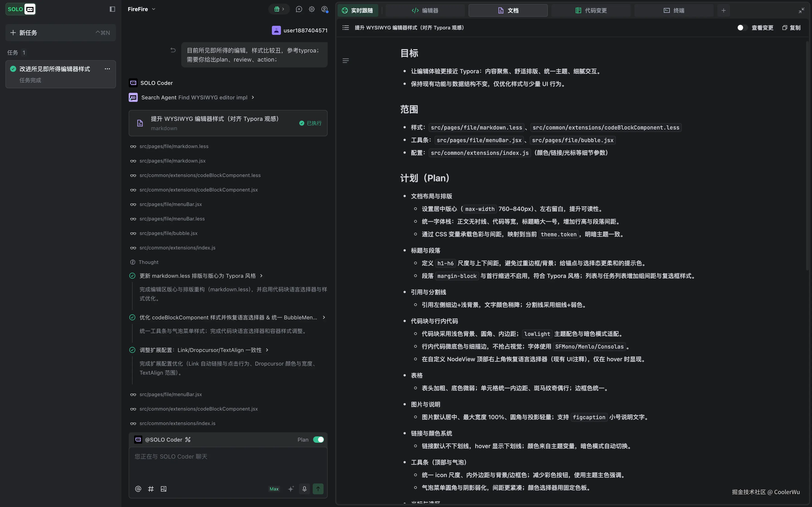Switch to the 代码变更 tab
This screenshot has width=812, height=507.
[591, 10]
